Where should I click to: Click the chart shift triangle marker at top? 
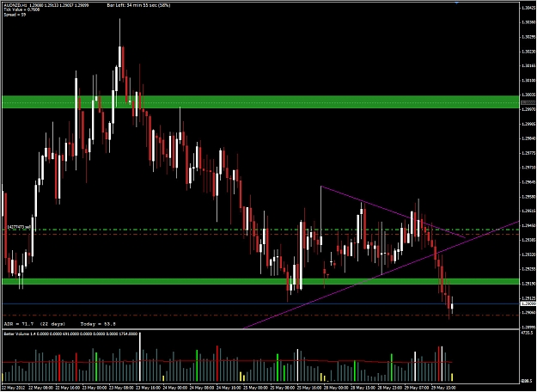(456, 3)
